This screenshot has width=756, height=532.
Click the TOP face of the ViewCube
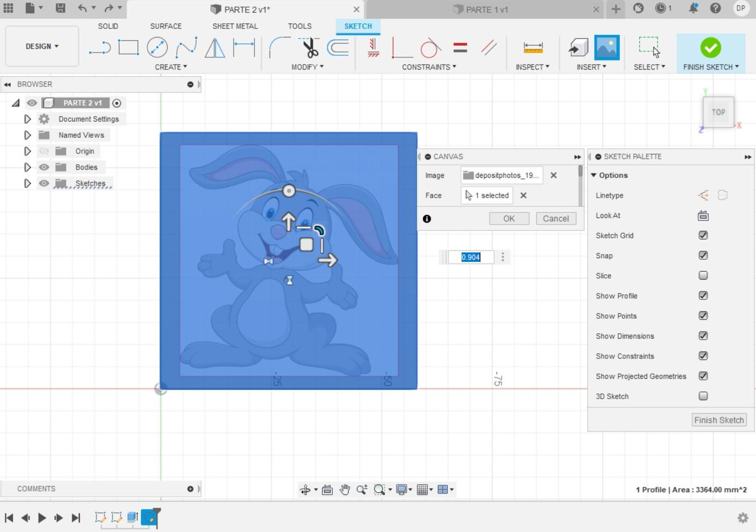(x=718, y=112)
